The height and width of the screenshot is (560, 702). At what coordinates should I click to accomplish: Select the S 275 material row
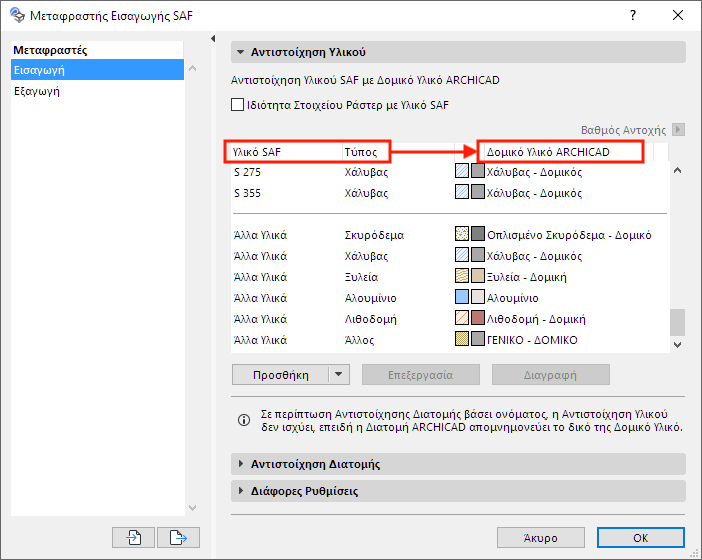[450, 171]
